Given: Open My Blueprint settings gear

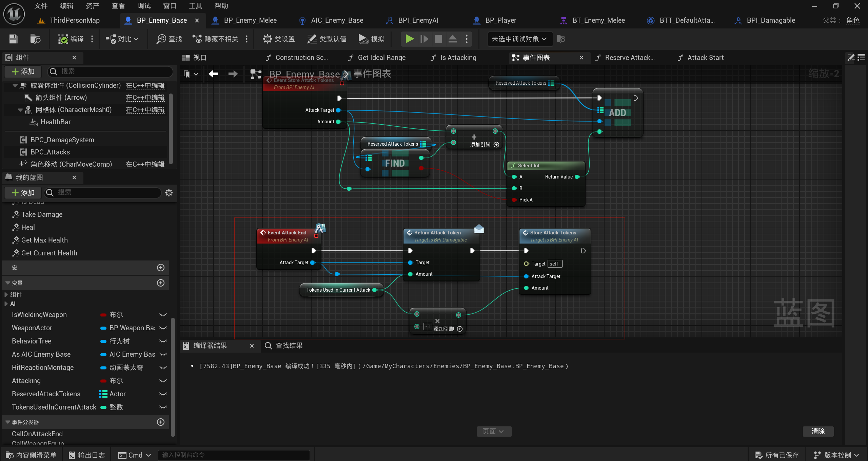Looking at the screenshot, I should pos(169,193).
